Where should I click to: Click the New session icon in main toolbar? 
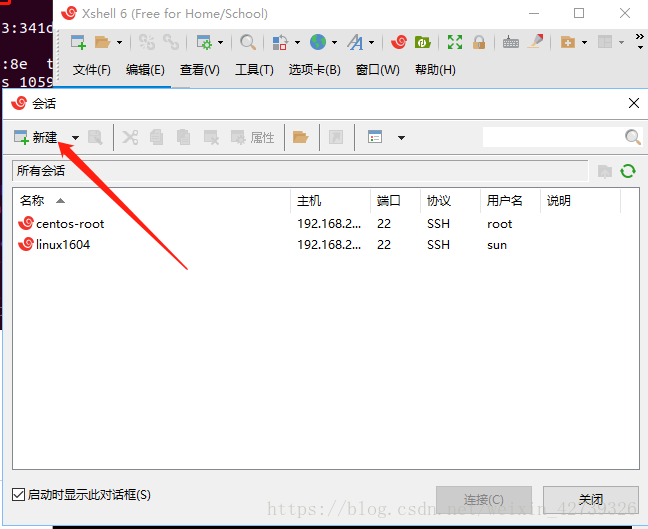(x=78, y=42)
